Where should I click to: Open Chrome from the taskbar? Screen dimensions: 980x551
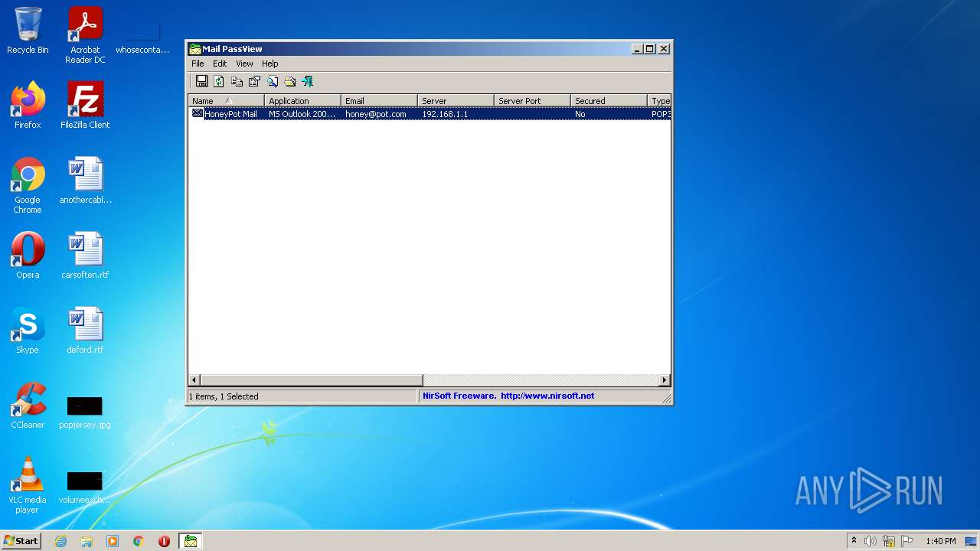tap(139, 541)
